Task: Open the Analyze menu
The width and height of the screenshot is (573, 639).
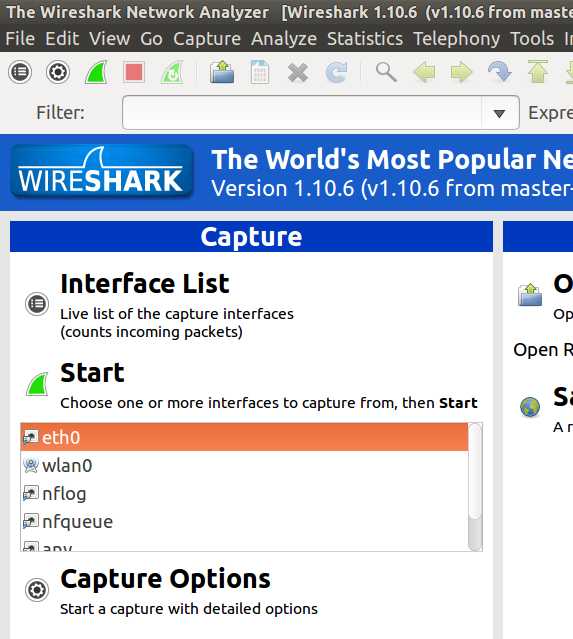Action: click(284, 39)
